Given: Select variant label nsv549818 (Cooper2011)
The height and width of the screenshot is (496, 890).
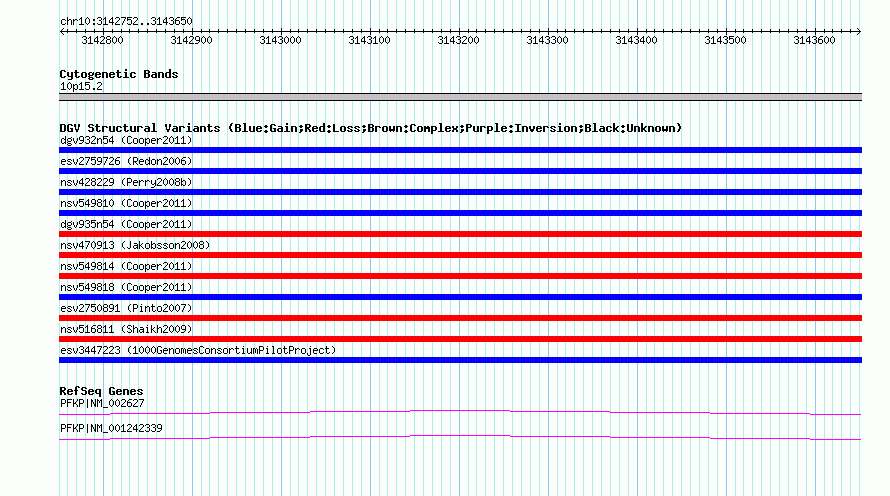Looking at the screenshot, I should coord(126,287).
